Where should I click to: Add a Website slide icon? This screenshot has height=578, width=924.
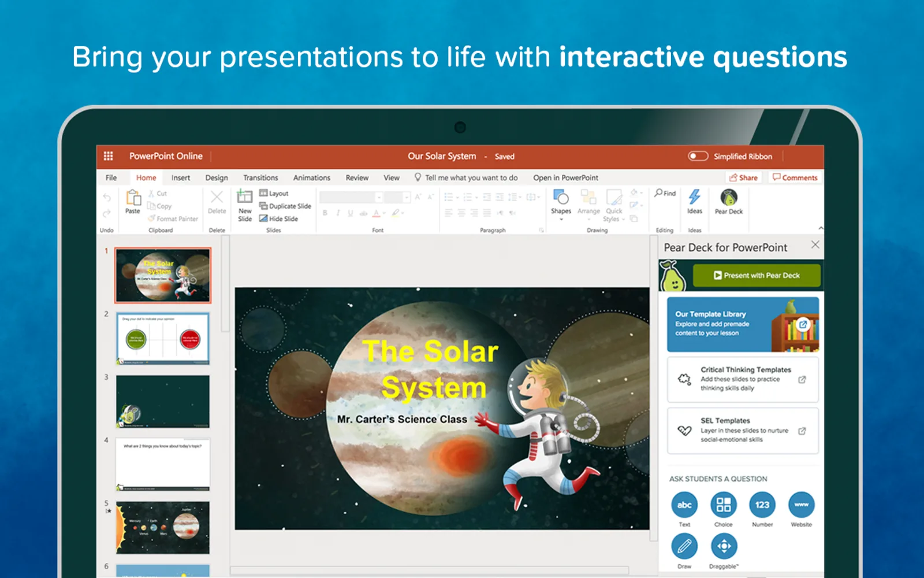pyautogui.click(x=802, y=505)
